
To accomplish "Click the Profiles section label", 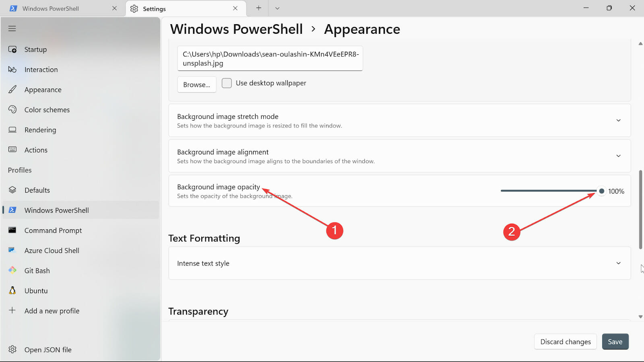I will pos(20,170).
